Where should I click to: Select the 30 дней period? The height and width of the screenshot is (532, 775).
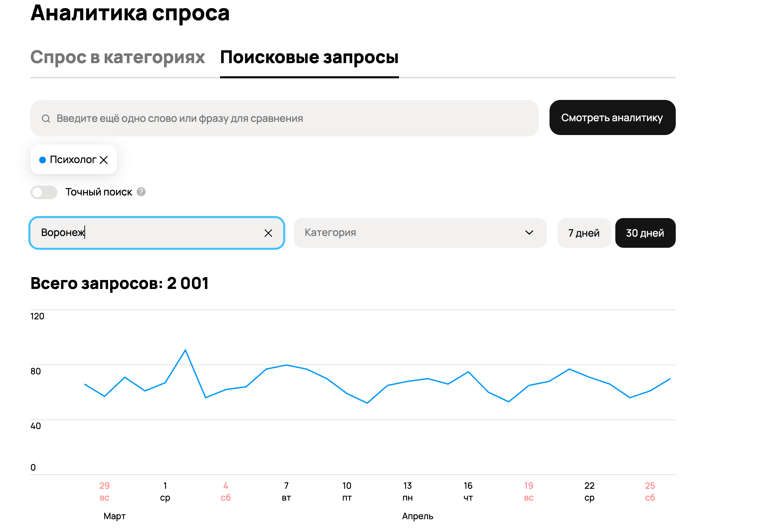(645, 233)
